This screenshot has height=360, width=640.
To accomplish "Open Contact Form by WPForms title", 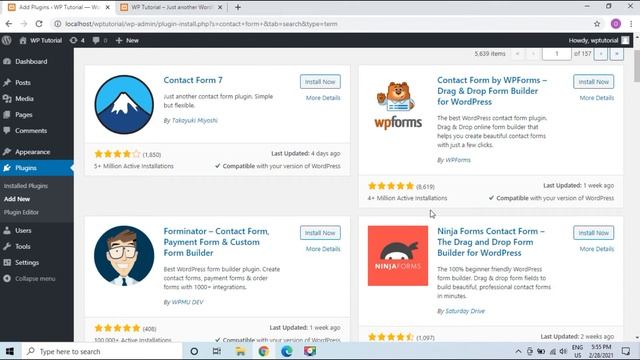I will click(492, 91).
